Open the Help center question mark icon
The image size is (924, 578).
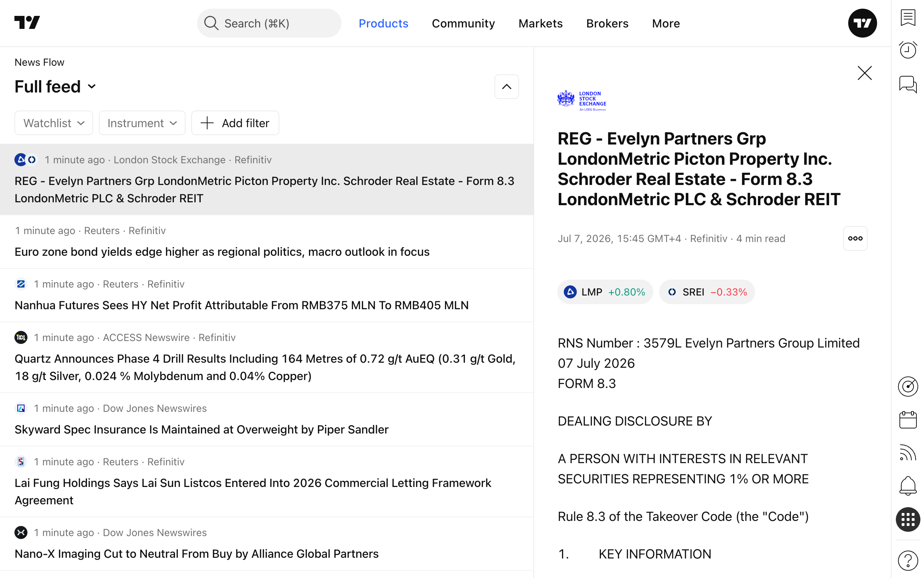[x=908, y=560]
